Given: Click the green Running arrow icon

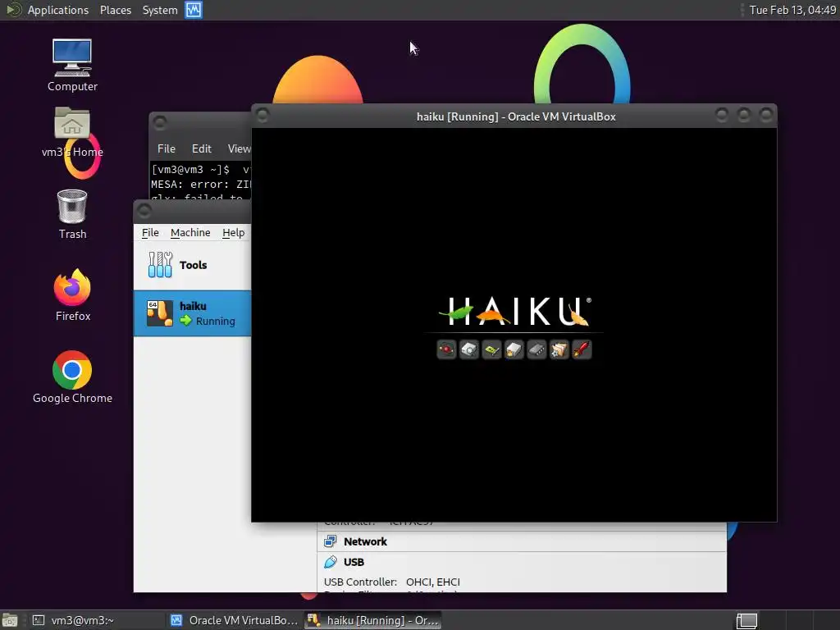Looking at the screenshot, I should pos(186,321).
